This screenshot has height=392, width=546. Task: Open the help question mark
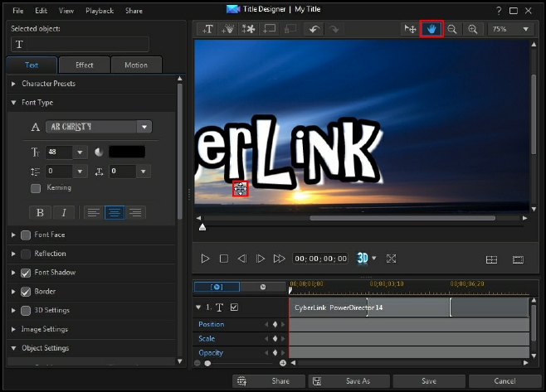pyautogui.click(x=499, y=11)
